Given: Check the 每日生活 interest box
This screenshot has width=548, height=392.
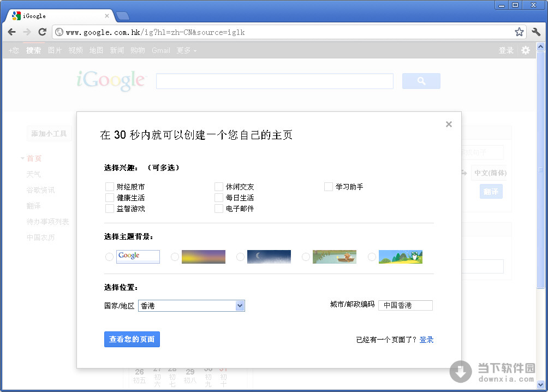Looking at the screenshot, I should click(x=219, y=198).
